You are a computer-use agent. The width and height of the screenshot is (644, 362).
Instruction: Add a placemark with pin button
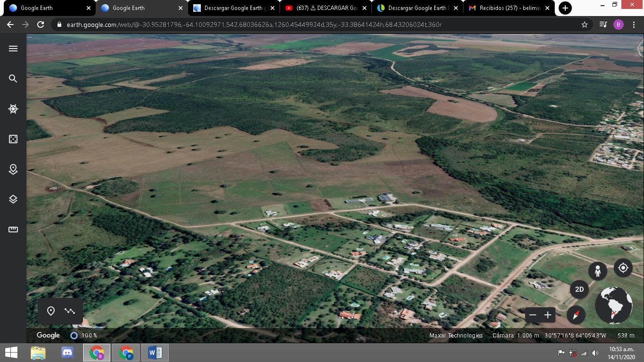tap(51, 311)
